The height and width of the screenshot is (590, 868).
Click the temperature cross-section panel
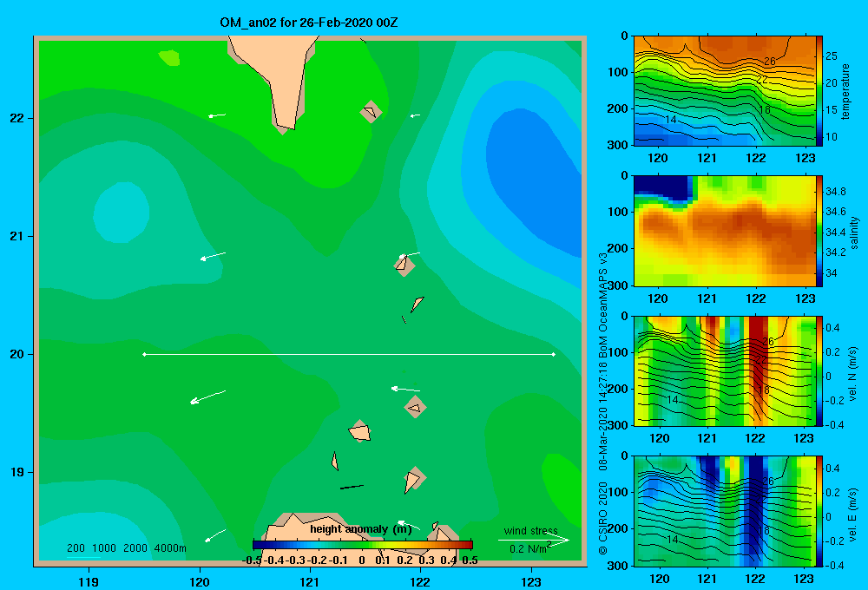tap(725, 91)
